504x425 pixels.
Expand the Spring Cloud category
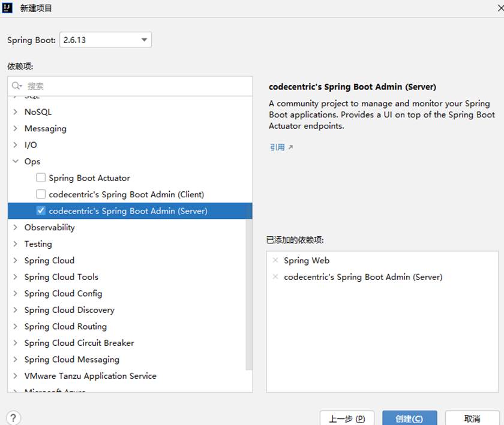click(15, 260)
